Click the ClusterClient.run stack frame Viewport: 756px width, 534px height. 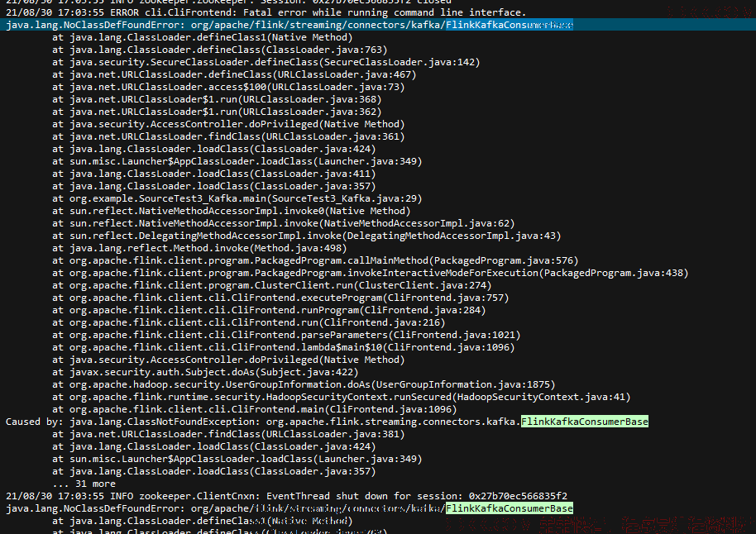tap(271, 285)
